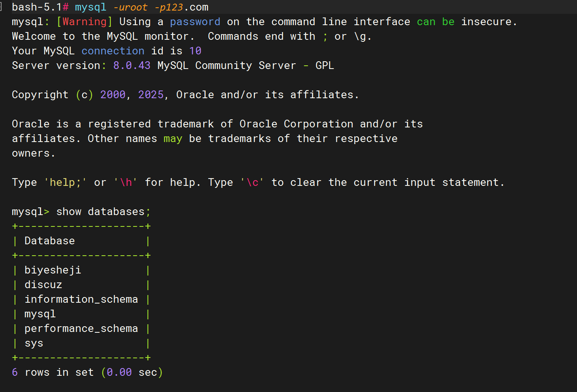Click the 'show databases;' command text
Viewport: 577px width, 392px height.
[103, 212]
